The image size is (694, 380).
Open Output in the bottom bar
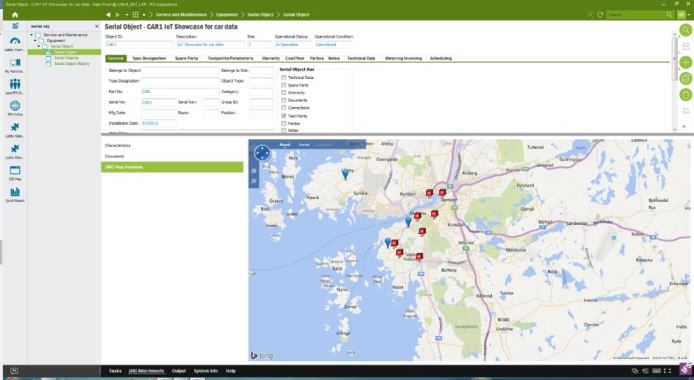pos(179,371)
